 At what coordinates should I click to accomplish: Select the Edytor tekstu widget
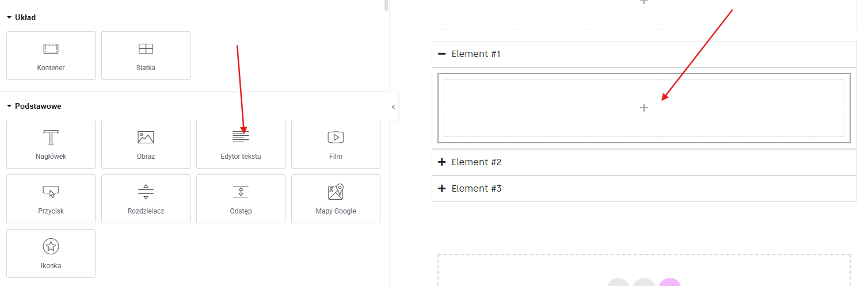(x=241, y=144)
